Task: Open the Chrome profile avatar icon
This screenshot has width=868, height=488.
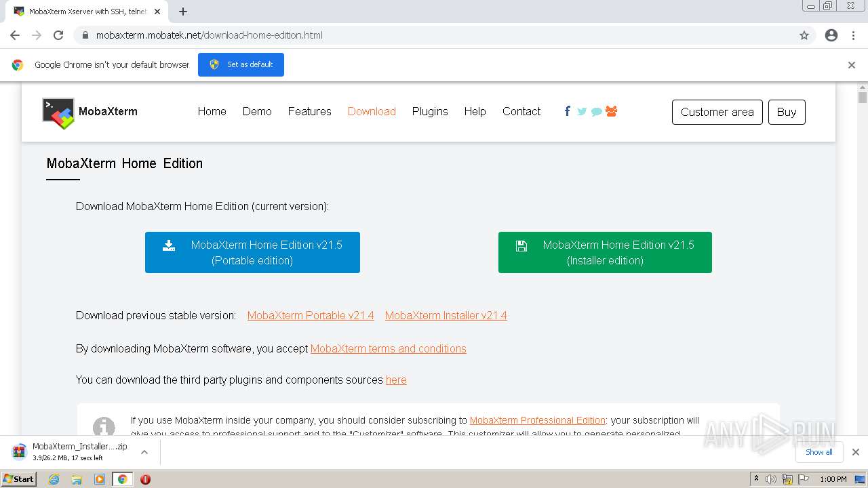Action: coord(831,35)
